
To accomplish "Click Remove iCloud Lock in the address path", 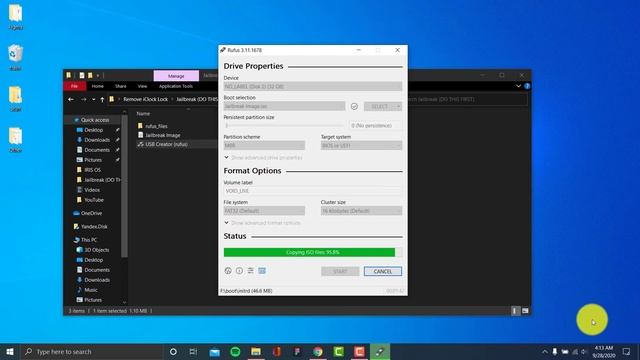I will coord(146,99).
